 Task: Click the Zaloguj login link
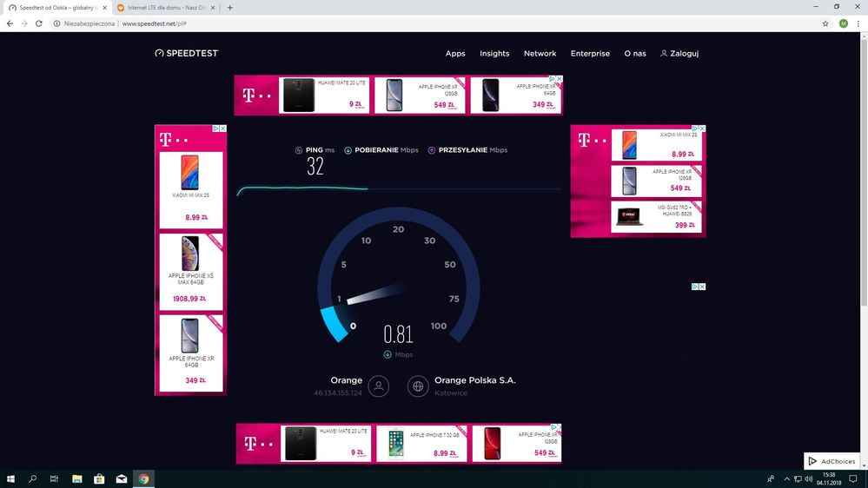coord(679,54)
